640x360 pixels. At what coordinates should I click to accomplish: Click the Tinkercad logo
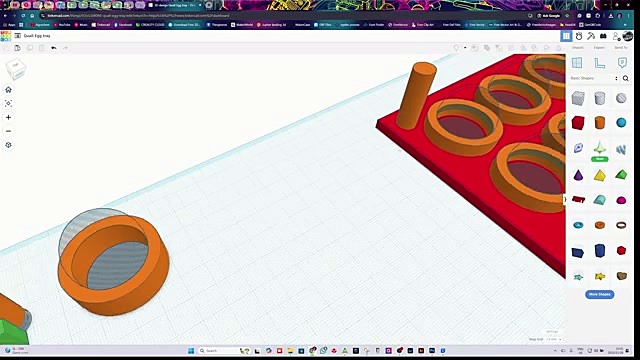point(6,36)
